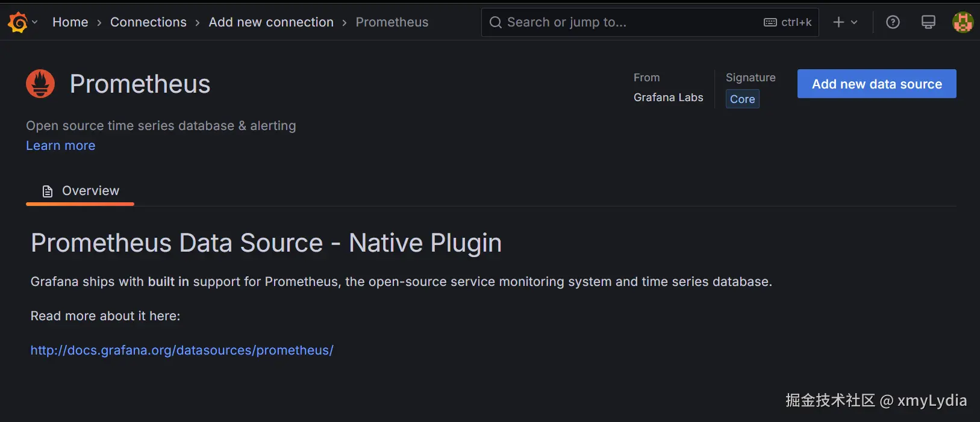This screenshot has height=422, width=980.
Task: Click the search magnifier icon
Action: tap(495, 22)
